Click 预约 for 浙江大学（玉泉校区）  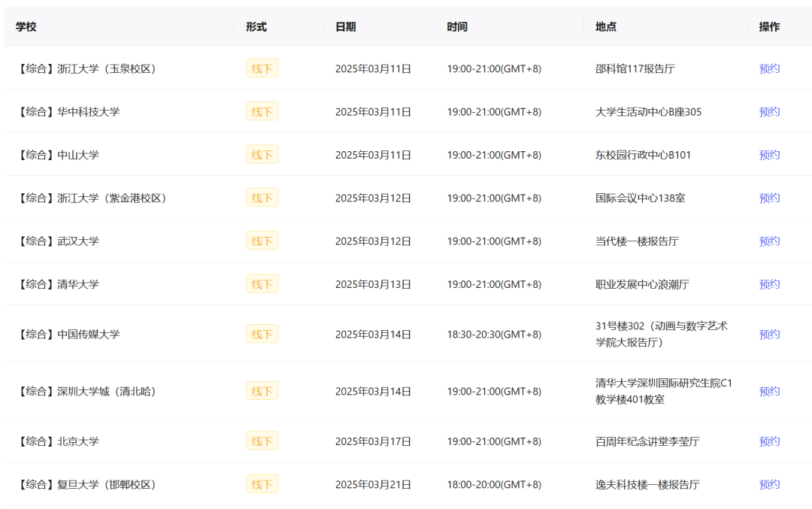click(x=769, y=68)
